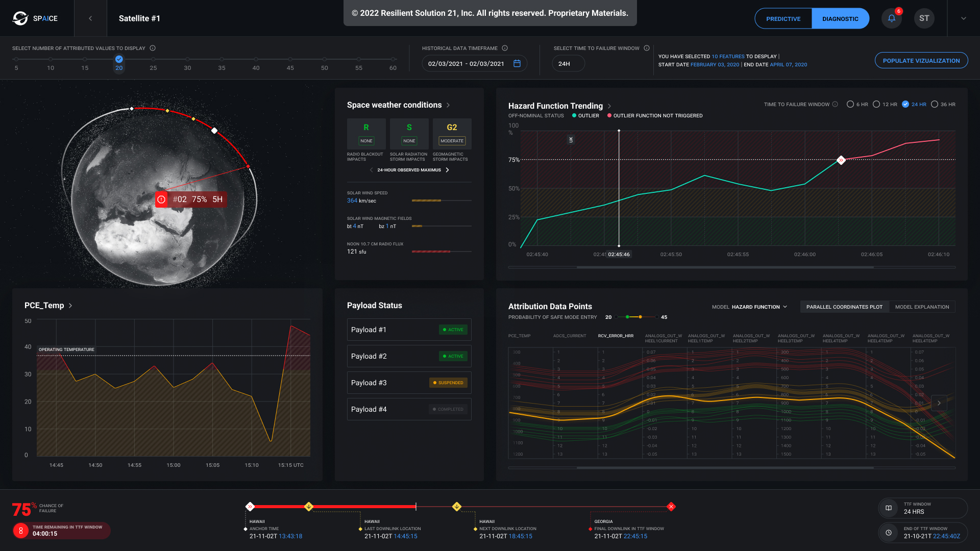Go back using the header arrow
980x551 pixels.
(x=90, y=18)
